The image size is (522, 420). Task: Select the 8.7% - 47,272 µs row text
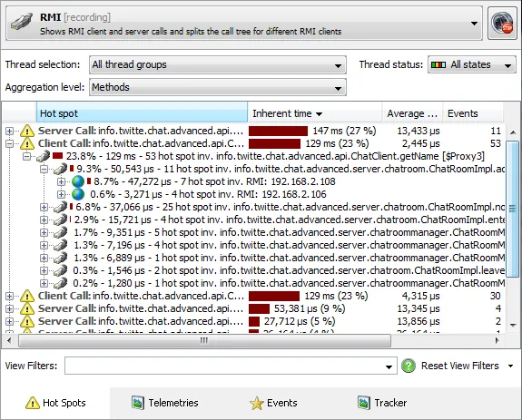tap(214, 181)
